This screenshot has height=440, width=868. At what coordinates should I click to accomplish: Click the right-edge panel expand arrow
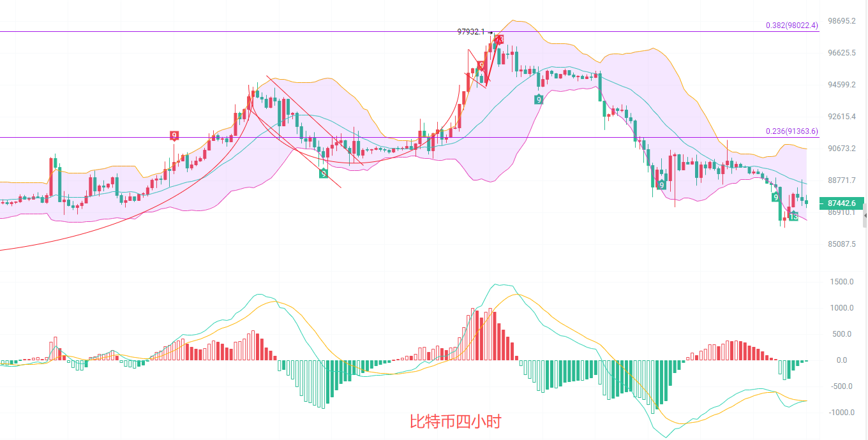[864, 217]
